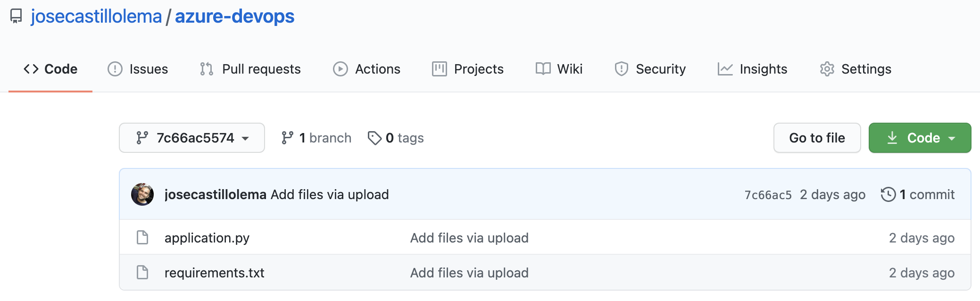Open commit message in application.py row
This screenshot has width=980, height=301.
coord(469,238)
